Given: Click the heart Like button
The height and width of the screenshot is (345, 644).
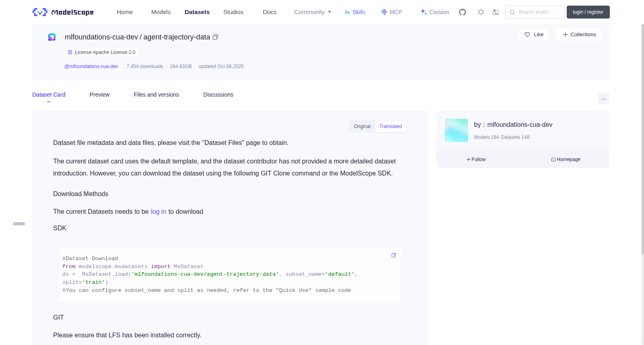Looking at the screenshot, I should tap(533, 35).
